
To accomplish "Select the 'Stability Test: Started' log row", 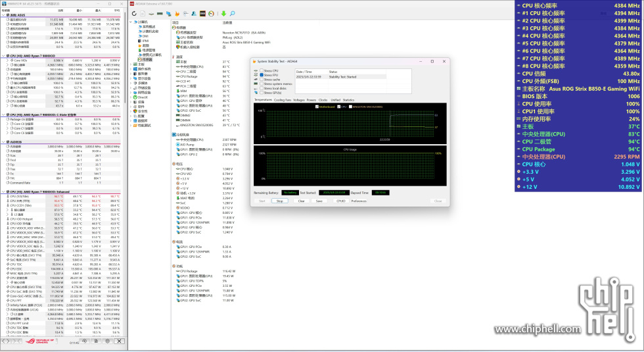I will (340, 77).
